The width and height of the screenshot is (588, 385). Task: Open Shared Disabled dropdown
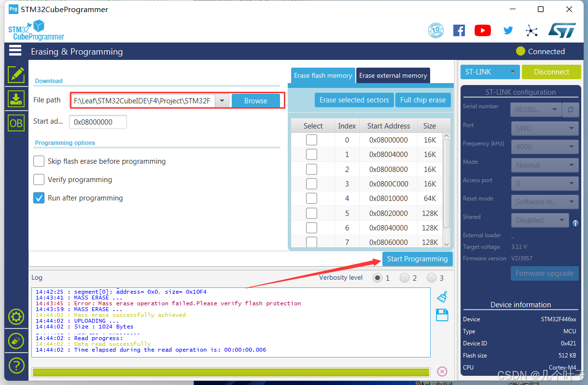540,220
